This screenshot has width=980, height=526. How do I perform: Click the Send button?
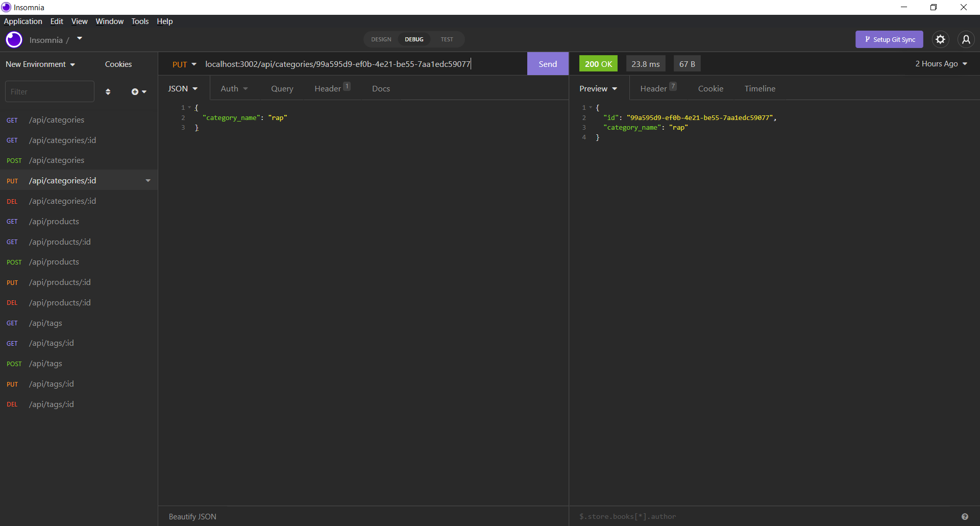pos(547,64)
